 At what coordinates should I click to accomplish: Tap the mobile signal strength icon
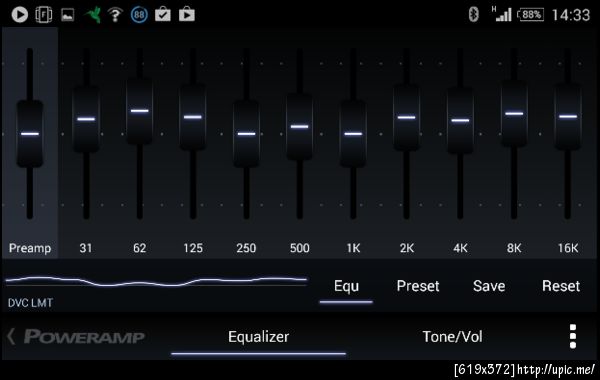click(x=502, y=14)
